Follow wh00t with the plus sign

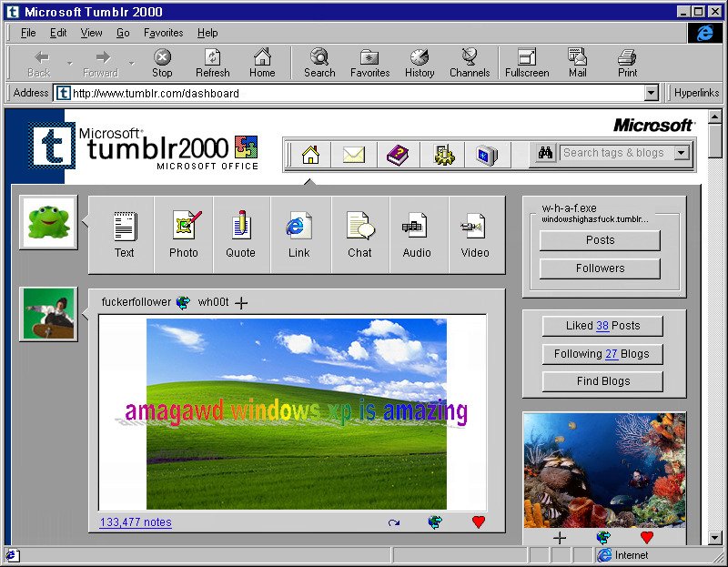[241, 303]
